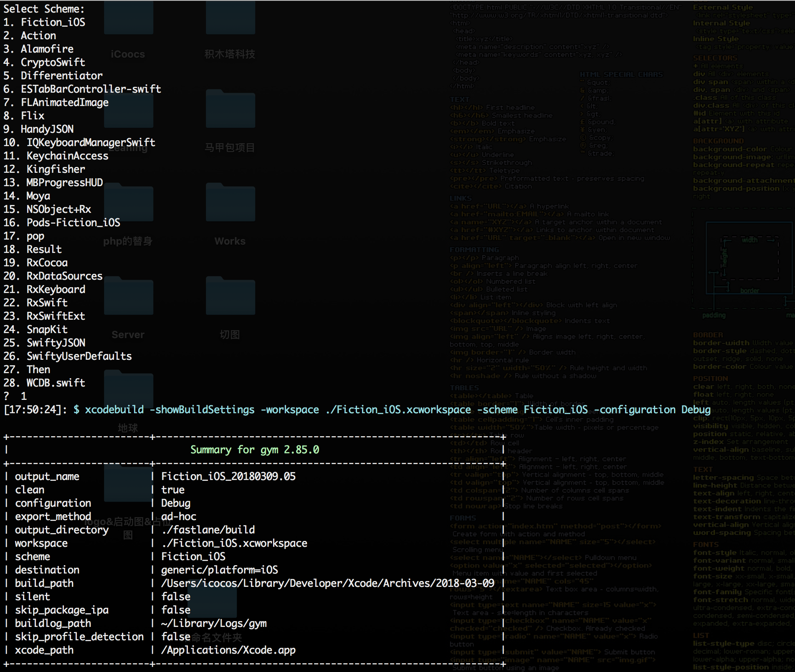Click scheme entry '21. RxKeyboard'
The width and height of the screenshot is (795, 672).
(x=44, y=289)
